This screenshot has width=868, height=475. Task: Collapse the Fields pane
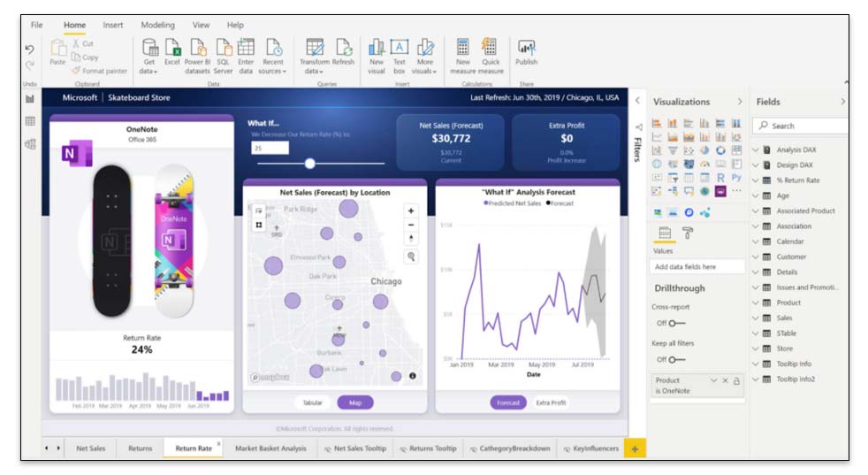[x=842, y=102]
